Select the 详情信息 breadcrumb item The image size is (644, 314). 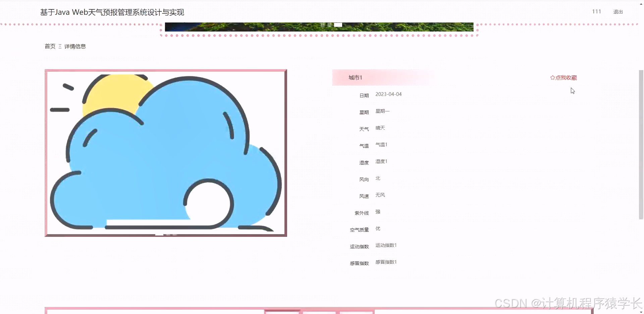[x=74, y=46]
